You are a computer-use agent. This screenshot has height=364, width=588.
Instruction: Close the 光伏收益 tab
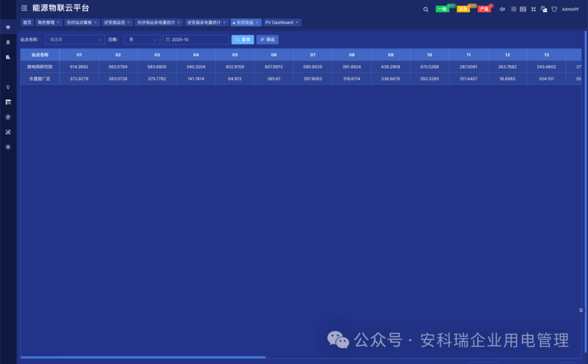pyautogui.click(x=257, y=22)
